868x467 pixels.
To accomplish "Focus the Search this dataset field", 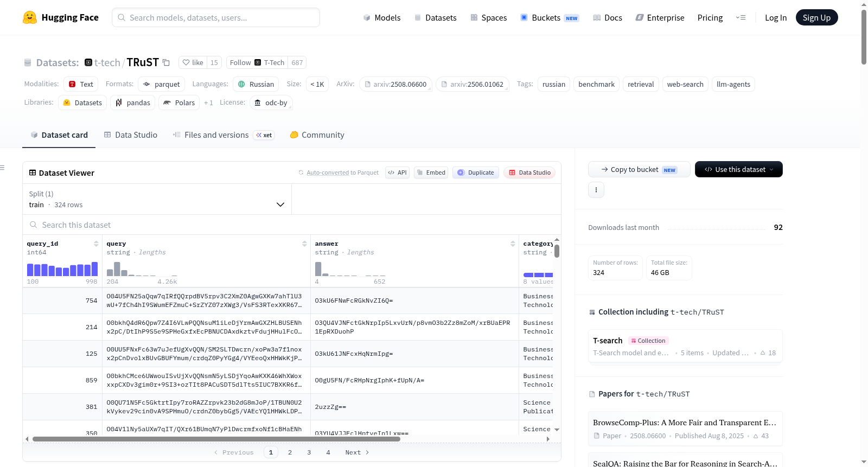I will [292, 225].
